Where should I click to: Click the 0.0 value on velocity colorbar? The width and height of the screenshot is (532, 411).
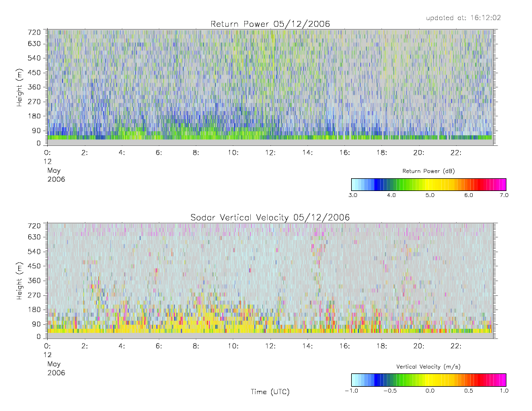430,391
